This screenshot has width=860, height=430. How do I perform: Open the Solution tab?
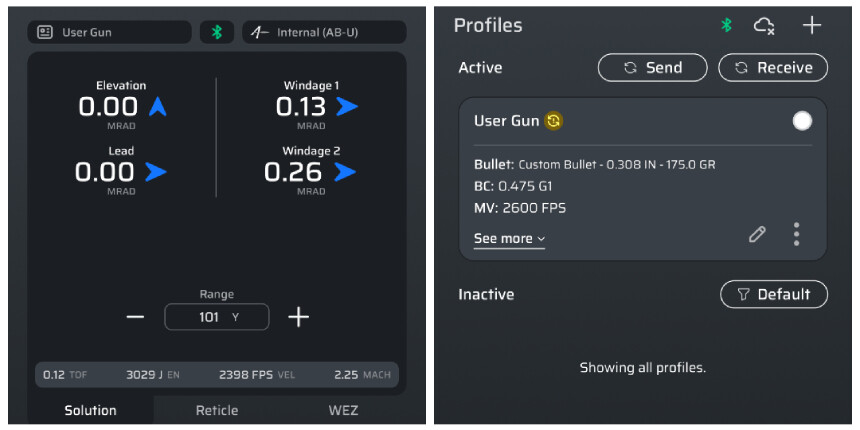pyautogui.click(x=90, y=410)
